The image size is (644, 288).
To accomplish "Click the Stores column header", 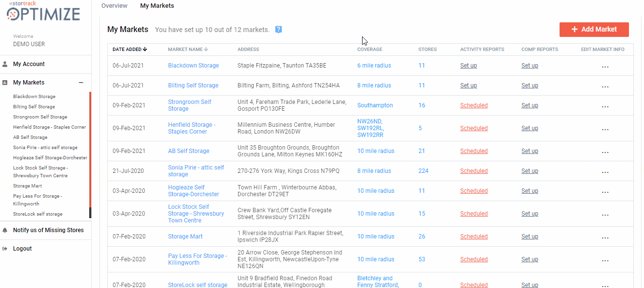I will [428, 50].
